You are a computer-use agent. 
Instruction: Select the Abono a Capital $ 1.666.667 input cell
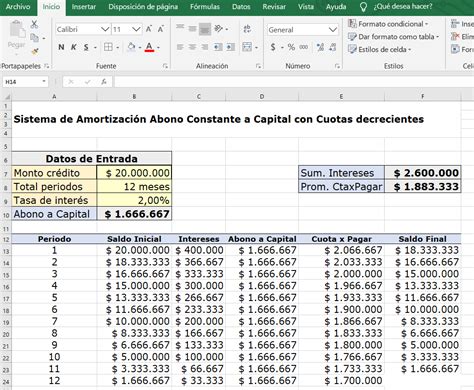(x=134, y=214)
